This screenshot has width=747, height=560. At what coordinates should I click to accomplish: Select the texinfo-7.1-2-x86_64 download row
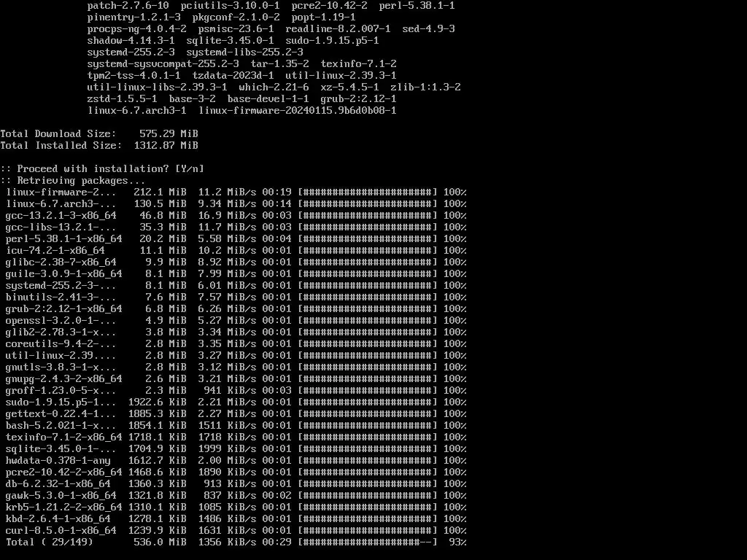click(236, 437)
